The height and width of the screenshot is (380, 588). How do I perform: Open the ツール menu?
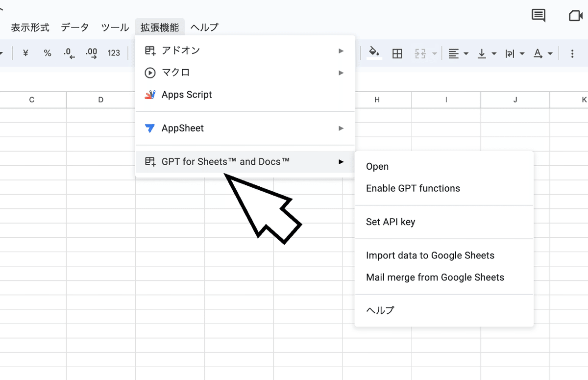(115, 27)
